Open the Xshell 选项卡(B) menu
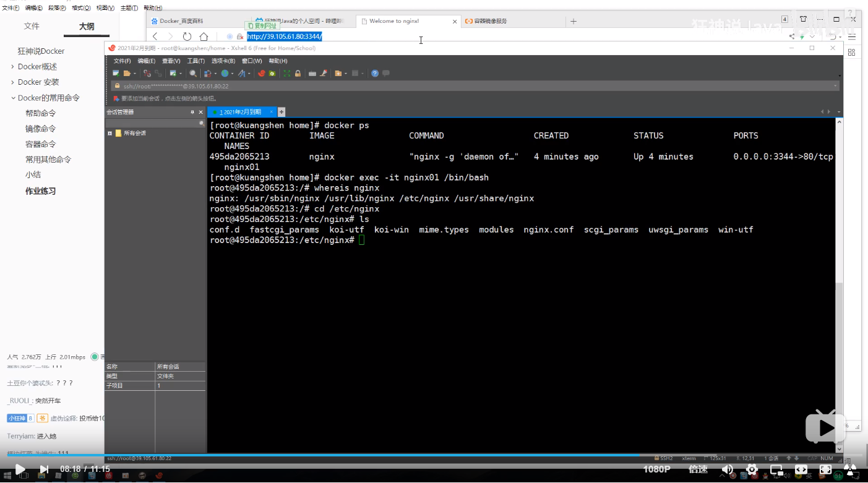Image resolution: width=868 pixels, height=483 pixels. [223, 61]
